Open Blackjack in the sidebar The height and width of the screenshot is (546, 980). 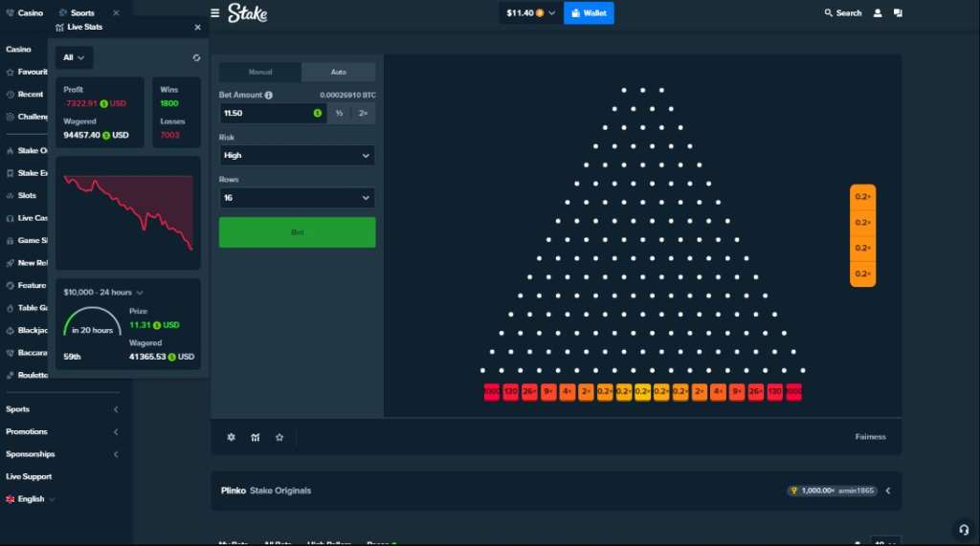(x=26, y=331)
